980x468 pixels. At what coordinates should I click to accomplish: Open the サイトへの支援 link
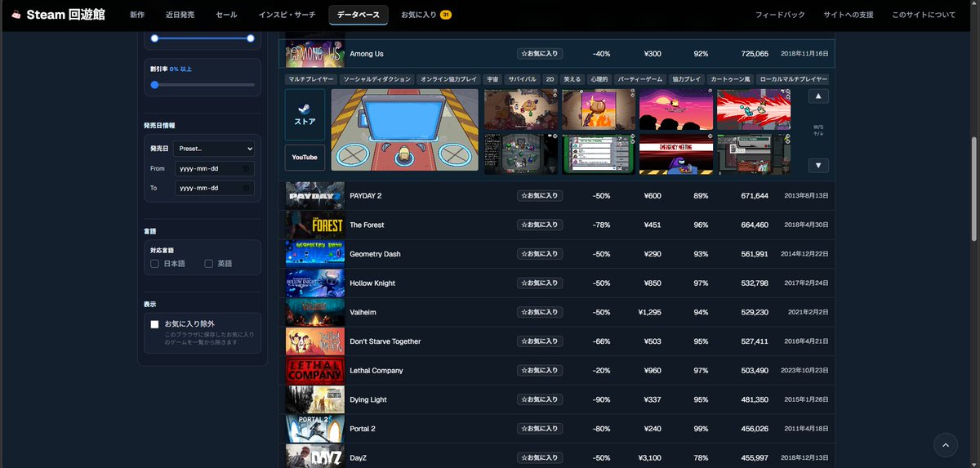[x=849, y=15]
